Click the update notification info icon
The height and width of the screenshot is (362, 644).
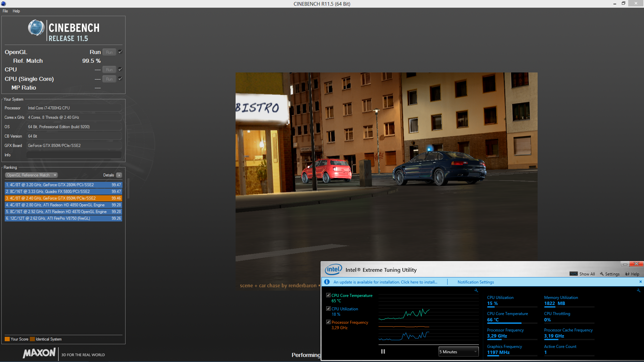coord(327,282)
